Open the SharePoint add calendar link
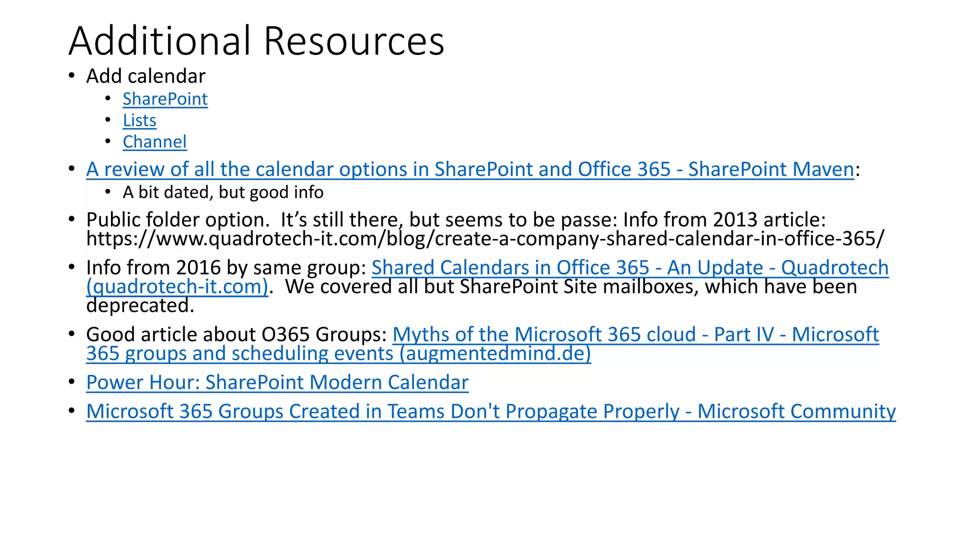The width and height of the screenshot is (980, 551). click(x=165, y=99)
